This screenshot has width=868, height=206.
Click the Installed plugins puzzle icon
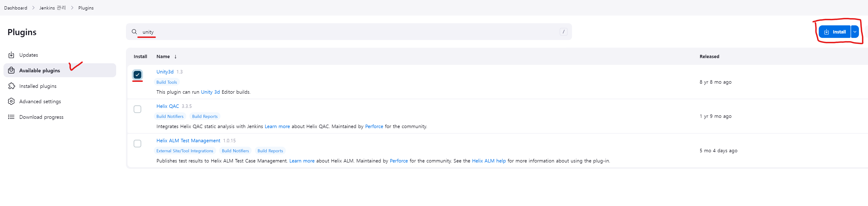pyautogui.click(x=11, y=86)
